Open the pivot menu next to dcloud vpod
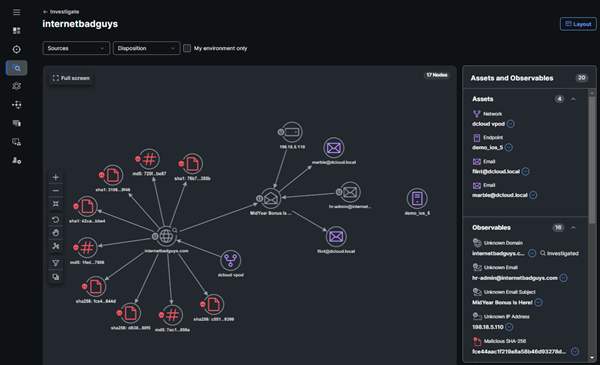 tap(510, 124)
